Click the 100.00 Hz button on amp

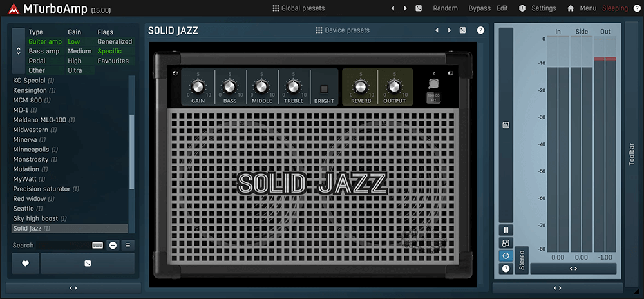point(433,97)
